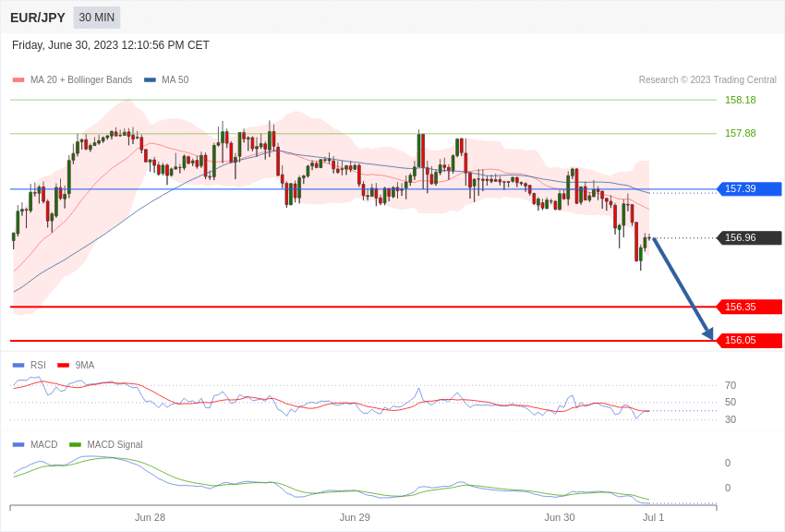Viewport: 785px width, 532px height.
Task: Click the 9MA legend label
Action: coord(85,365)
